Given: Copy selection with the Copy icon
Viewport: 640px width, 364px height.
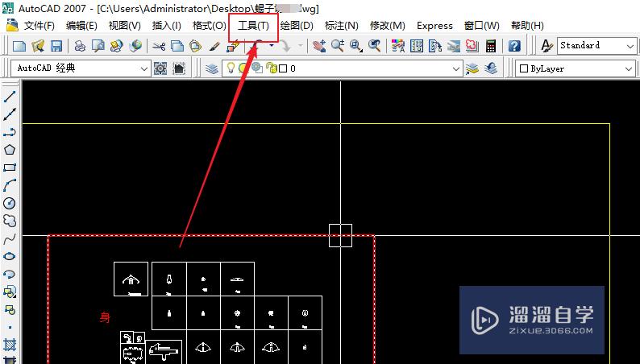Looking at the screenshot, I should coord(177,46).
